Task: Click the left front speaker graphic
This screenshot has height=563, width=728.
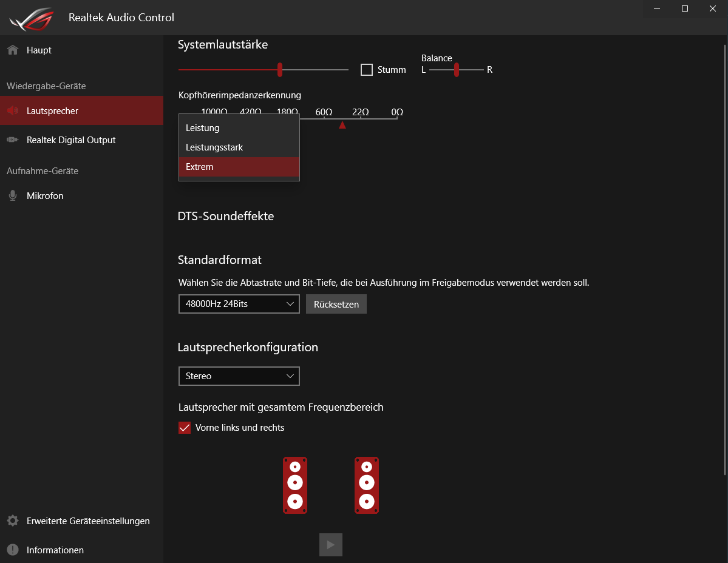Action: pyautogui.click(x=295, y=485)
